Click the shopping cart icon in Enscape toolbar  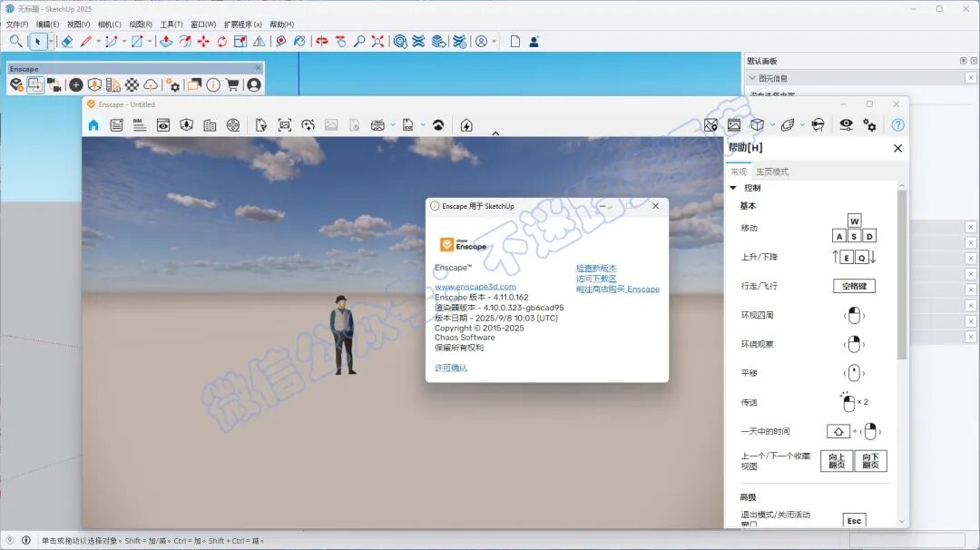coord(232,85)
